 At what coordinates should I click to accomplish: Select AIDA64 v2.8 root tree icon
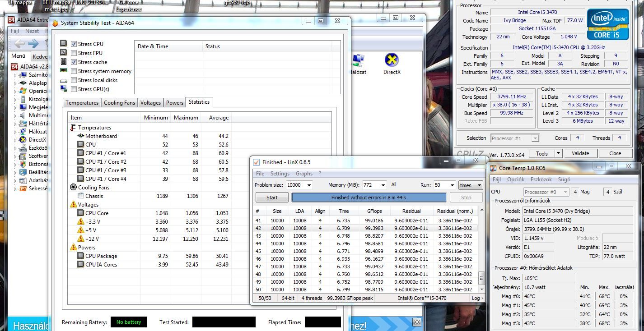[x=15, y=67]
